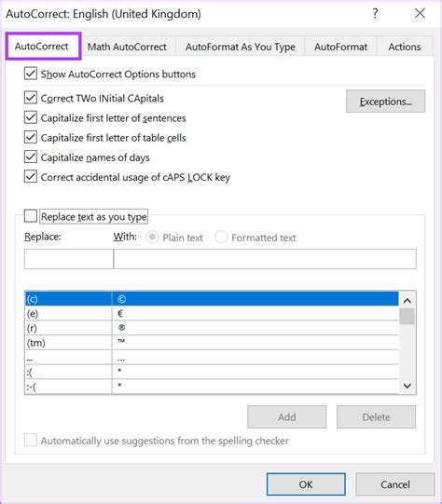The width and height of the screenshot is (442, 504).
Task: Click the list scroll down arrow
Action: coord(407,386)
